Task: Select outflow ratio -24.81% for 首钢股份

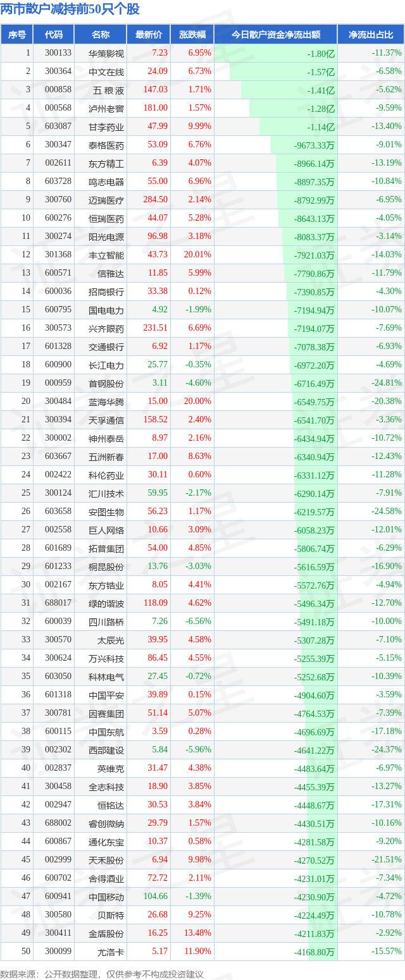Action: point(387,383)
